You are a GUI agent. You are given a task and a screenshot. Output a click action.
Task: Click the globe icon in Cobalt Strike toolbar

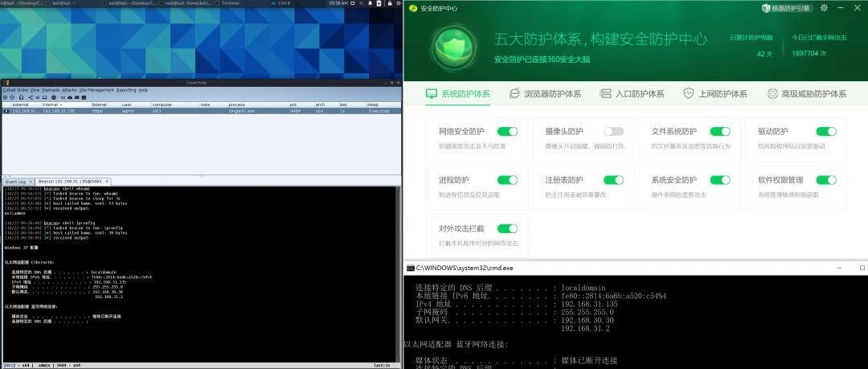point(54,97)
